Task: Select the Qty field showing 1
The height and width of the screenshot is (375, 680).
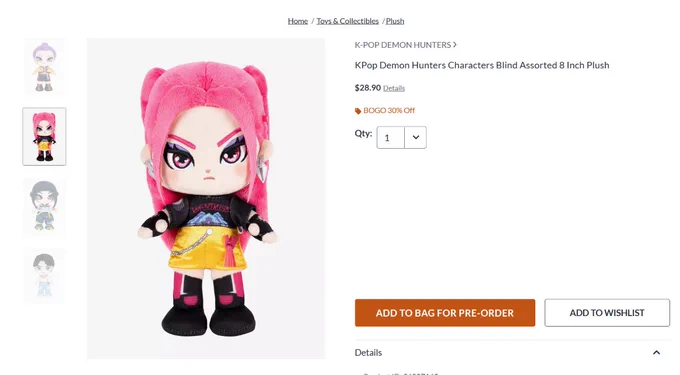Action: click(x=391, y=137)
